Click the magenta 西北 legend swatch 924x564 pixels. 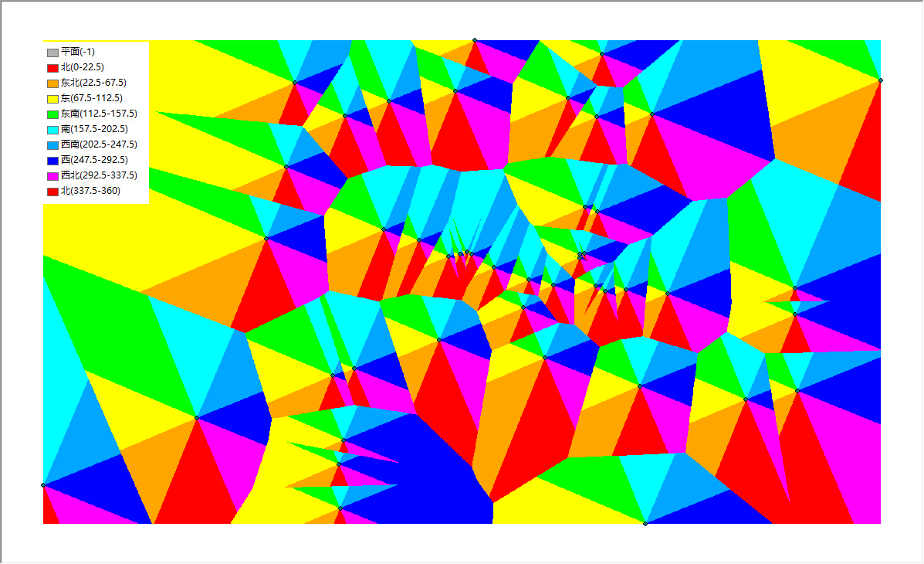pos(53,176)
